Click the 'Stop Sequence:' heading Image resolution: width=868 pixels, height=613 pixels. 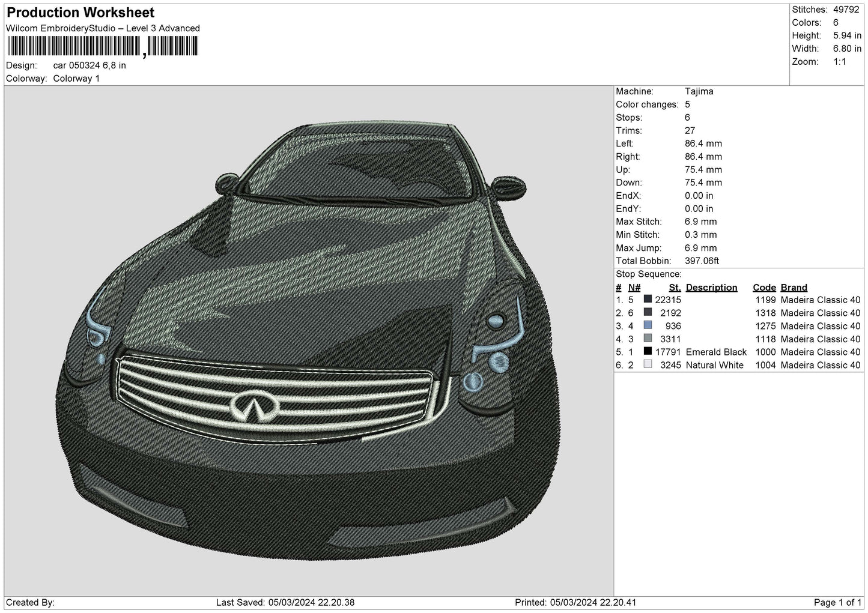tap(649, 274)
